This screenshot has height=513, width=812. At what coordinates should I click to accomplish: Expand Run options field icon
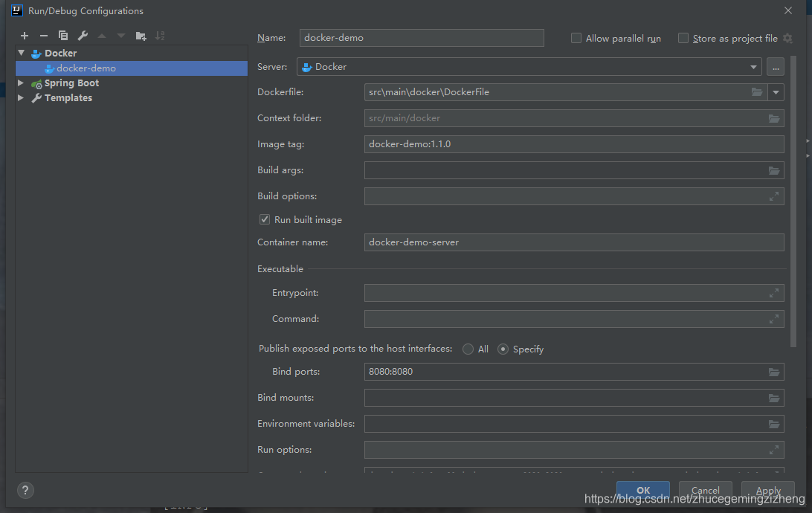[x=773, y=450]
